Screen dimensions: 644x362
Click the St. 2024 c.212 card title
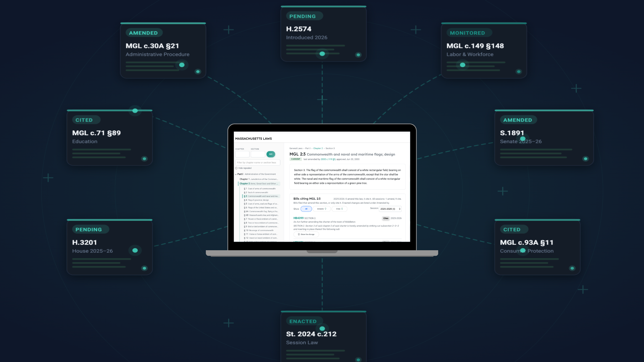[311, 334]
